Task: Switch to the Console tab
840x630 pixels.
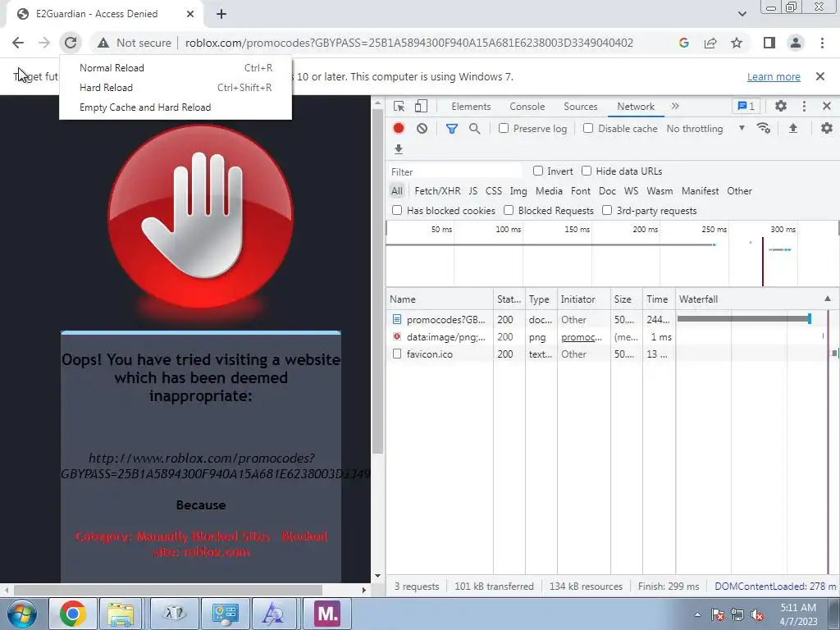Action: pyautogui.click(x=527, y=107)
